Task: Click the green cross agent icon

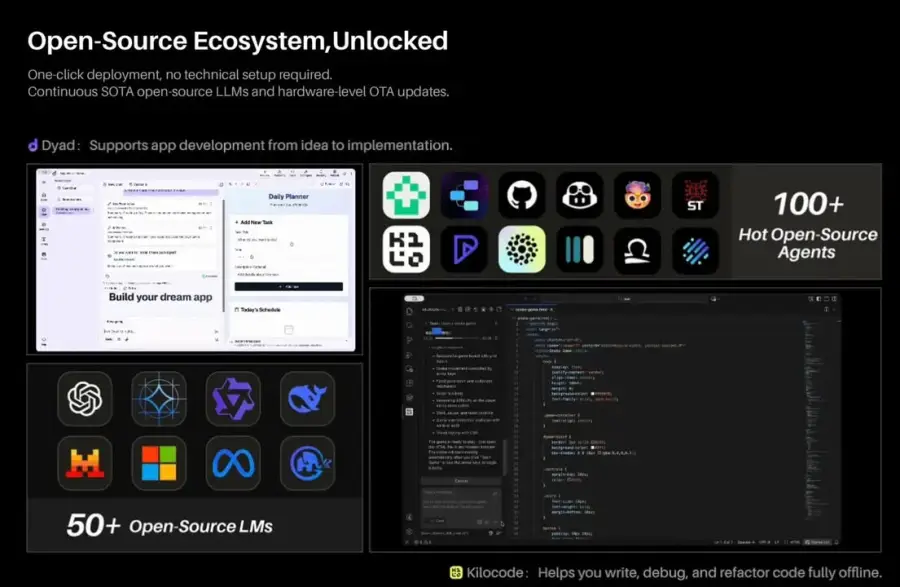Action: coord(406,195)
